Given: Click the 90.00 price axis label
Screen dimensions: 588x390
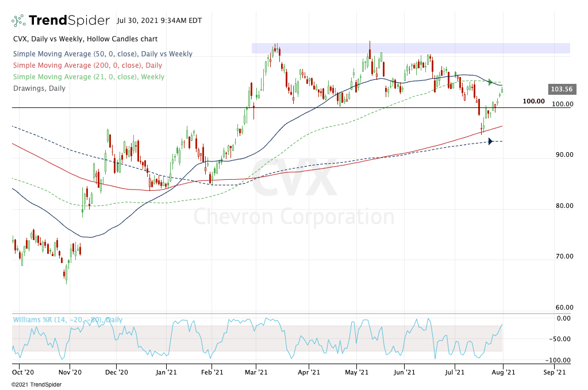Looking at the screenshot, I should tap(564, 155).
